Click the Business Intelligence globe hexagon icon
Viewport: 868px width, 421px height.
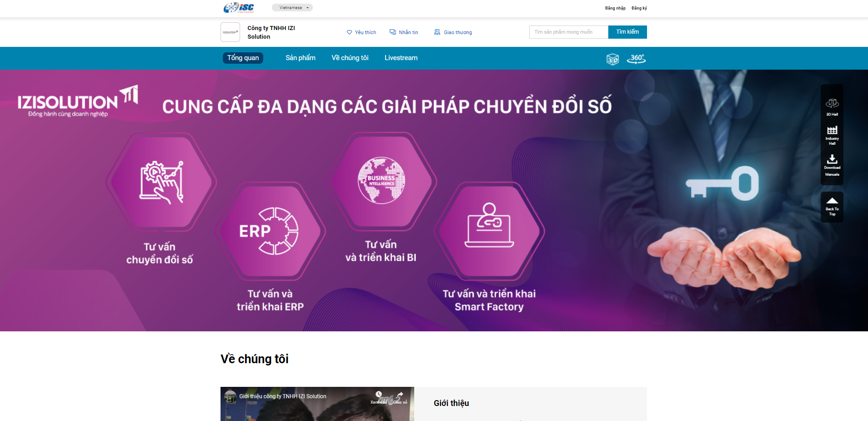(381, 181)
